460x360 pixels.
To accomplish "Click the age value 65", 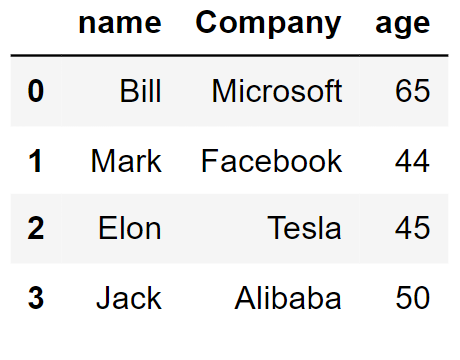I will point(413,91).
